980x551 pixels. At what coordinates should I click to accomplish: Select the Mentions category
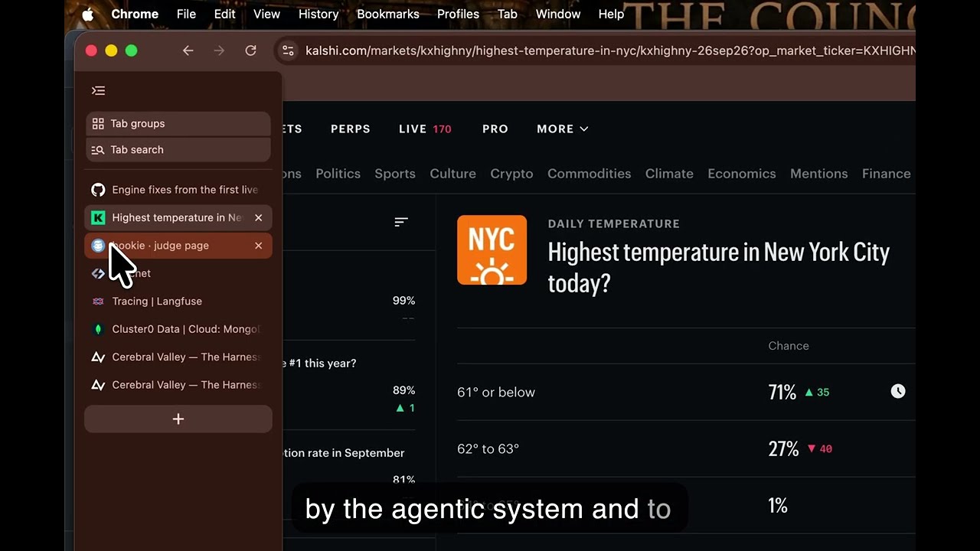(819, 174)
